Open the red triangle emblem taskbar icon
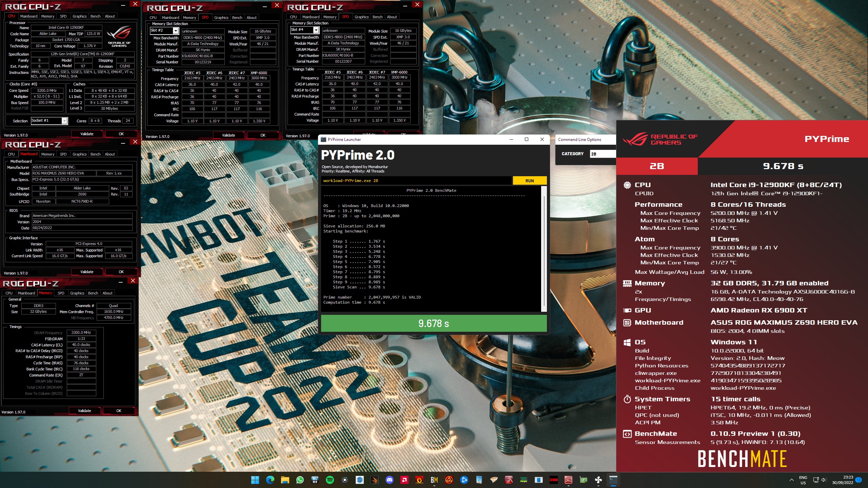The width and height of the screenshot is (868, 488). coord(449,480)
